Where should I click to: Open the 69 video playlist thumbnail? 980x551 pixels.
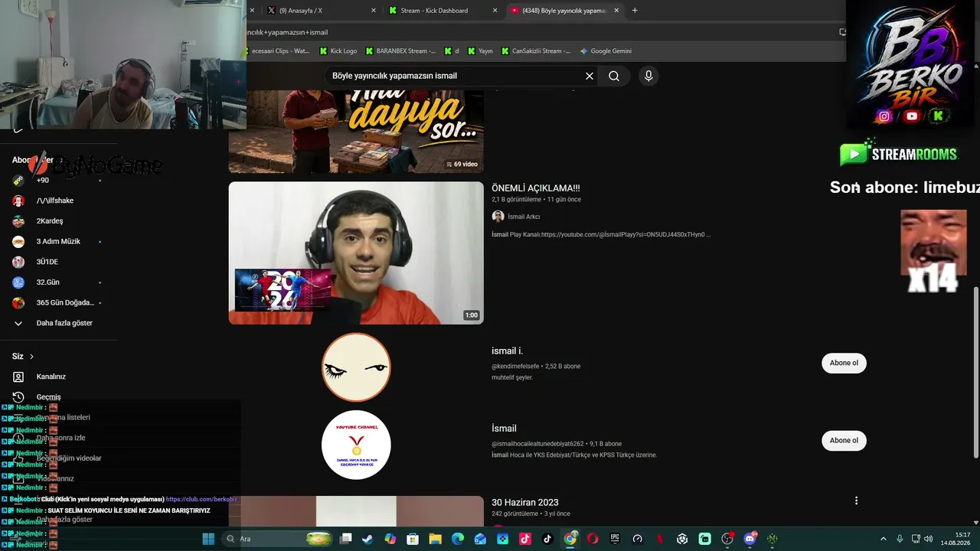pyautogui.click(x=356, y=131)
